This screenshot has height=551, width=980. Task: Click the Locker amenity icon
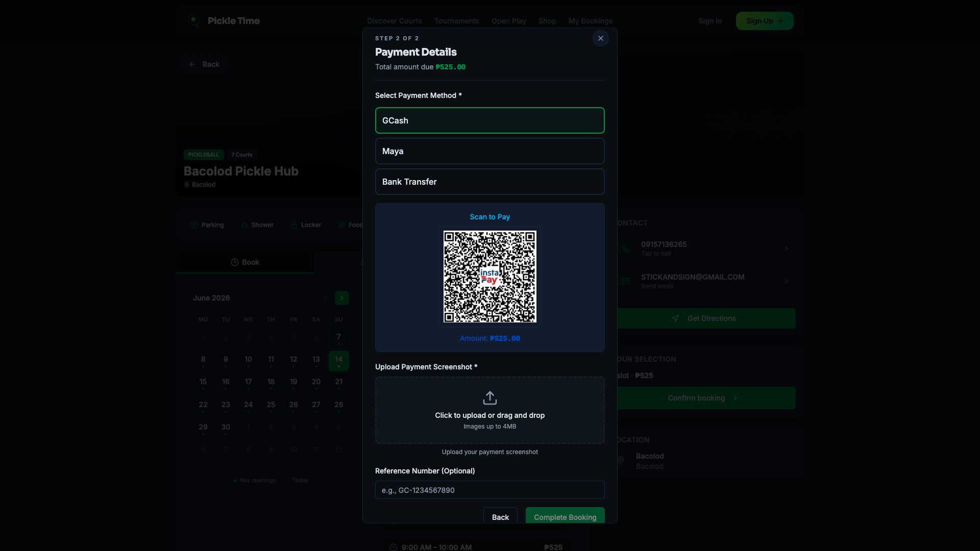294,225
